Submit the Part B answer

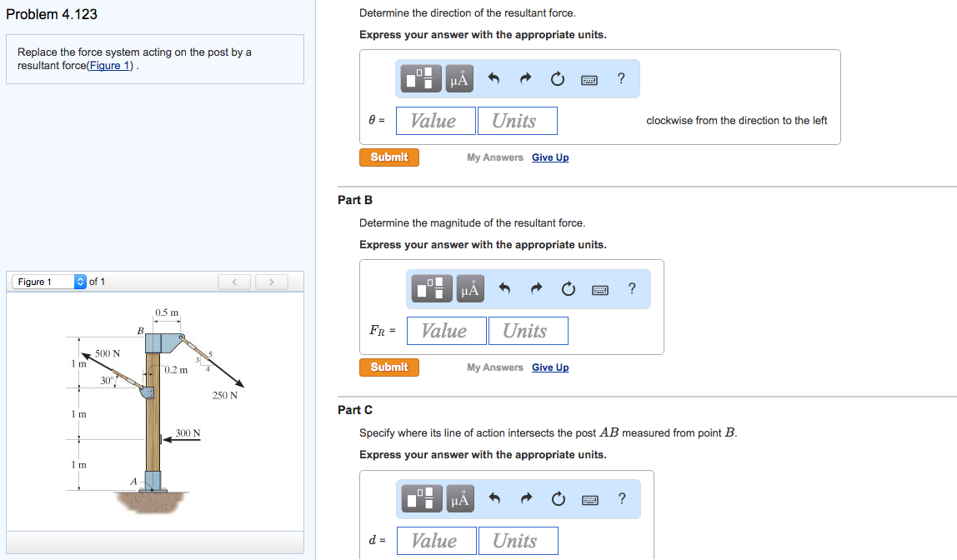[388, 367]
